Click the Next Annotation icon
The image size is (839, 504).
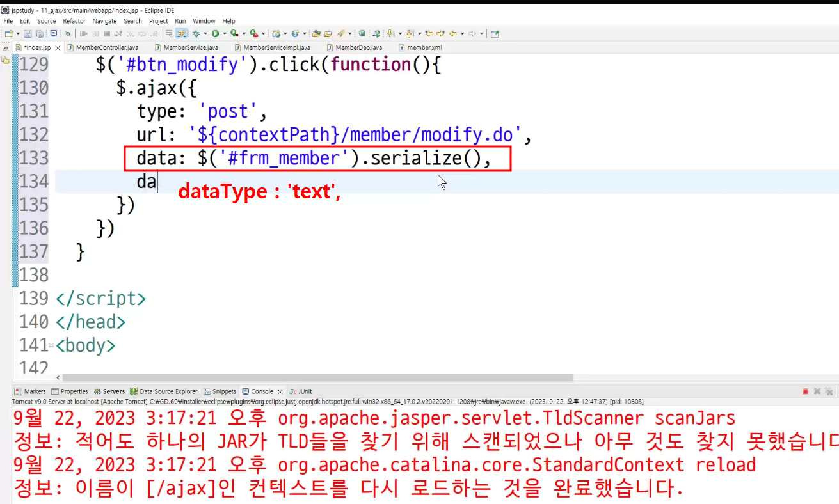[x=390, y=33]
